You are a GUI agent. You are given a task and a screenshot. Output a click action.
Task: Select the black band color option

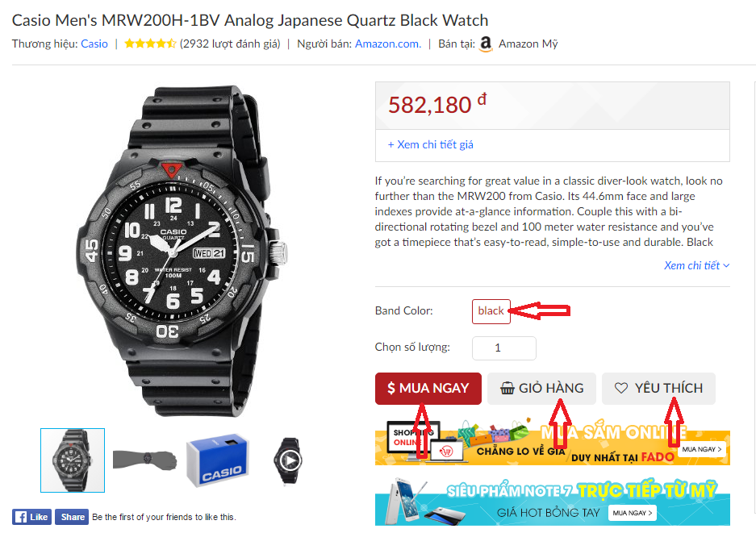point(491,311)
